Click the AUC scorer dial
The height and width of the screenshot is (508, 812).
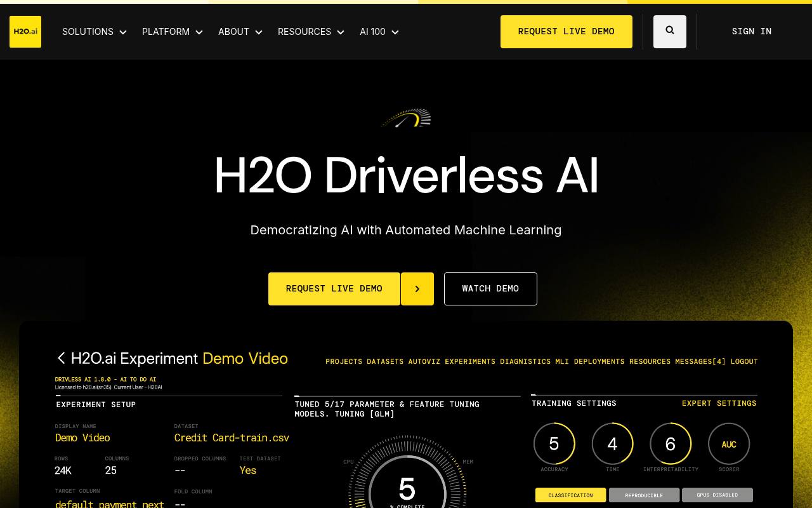coord(729,444)
